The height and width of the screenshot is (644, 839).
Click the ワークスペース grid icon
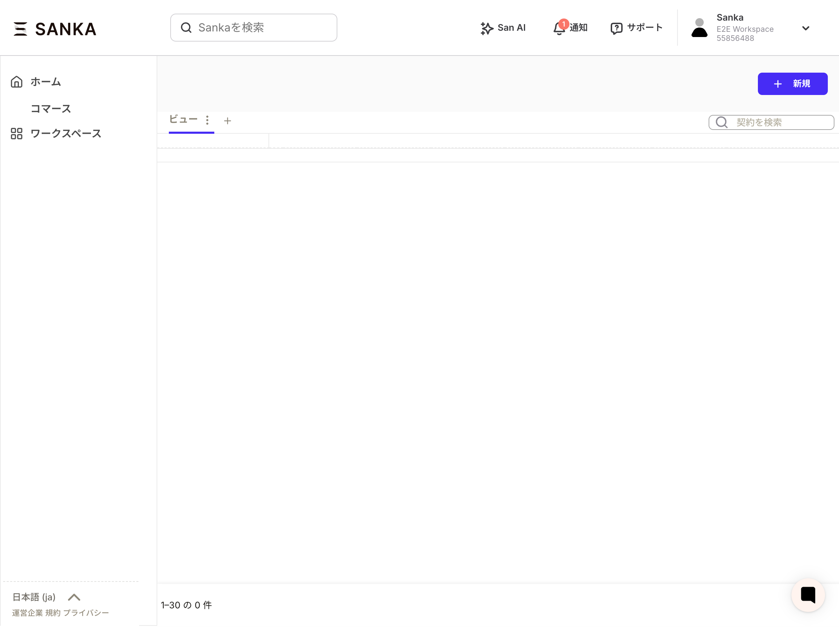coord(16,133)
